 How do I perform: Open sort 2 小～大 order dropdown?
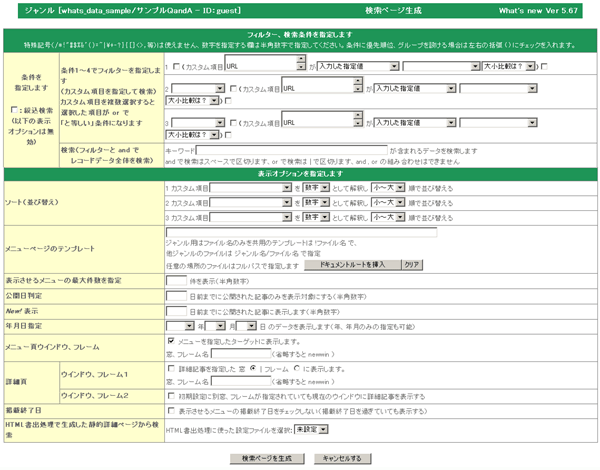(x=388, y=202)
